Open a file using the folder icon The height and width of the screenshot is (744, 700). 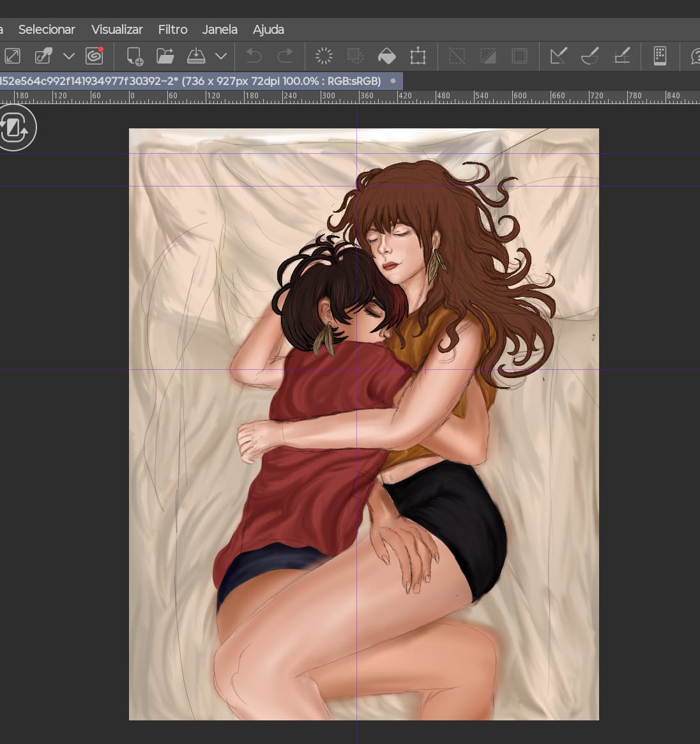pos(165,56)
